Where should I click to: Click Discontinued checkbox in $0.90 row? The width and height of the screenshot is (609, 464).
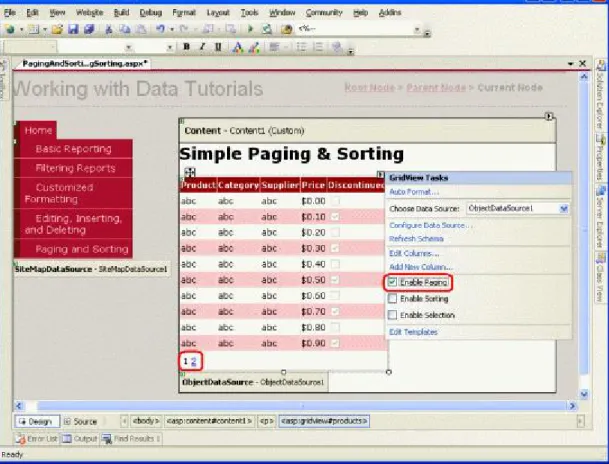coord(335,343)
